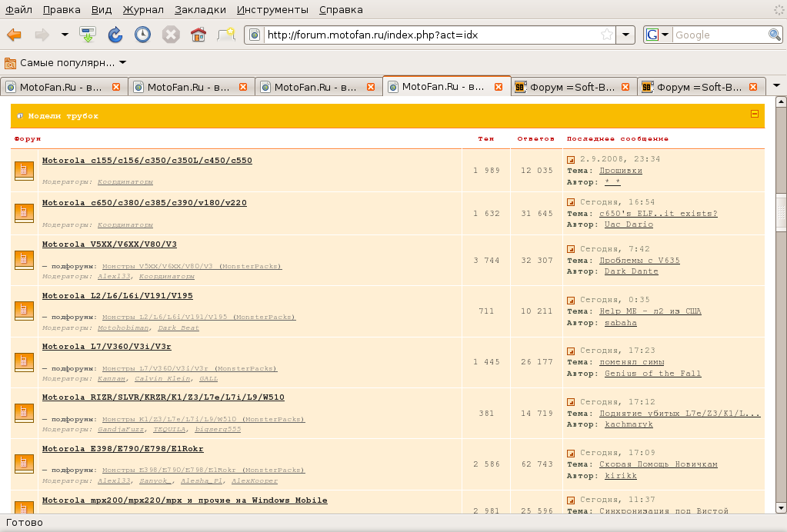The image size is (787, 532).
Task: Click forum icon for Motorola RIZR/SLVR row
Action: tap(24, 413)
